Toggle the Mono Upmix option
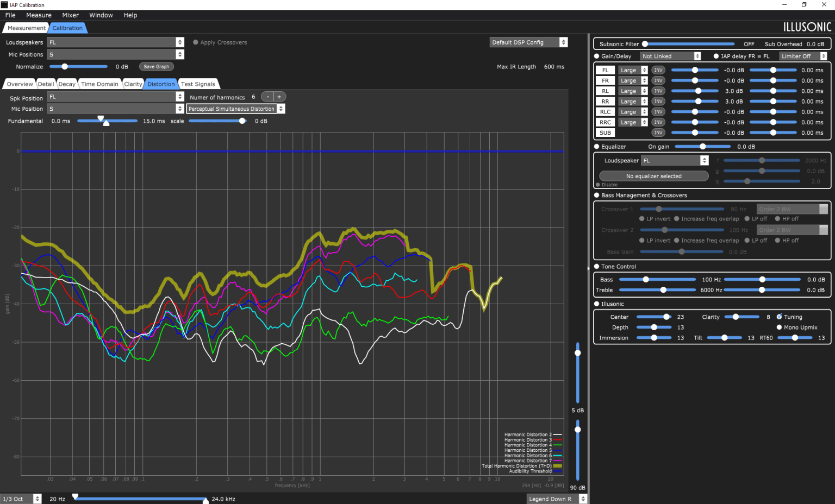 point(779,327)
